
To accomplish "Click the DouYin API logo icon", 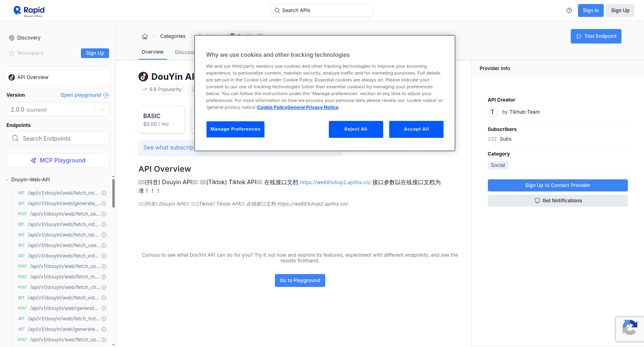I will pos(143,77).
